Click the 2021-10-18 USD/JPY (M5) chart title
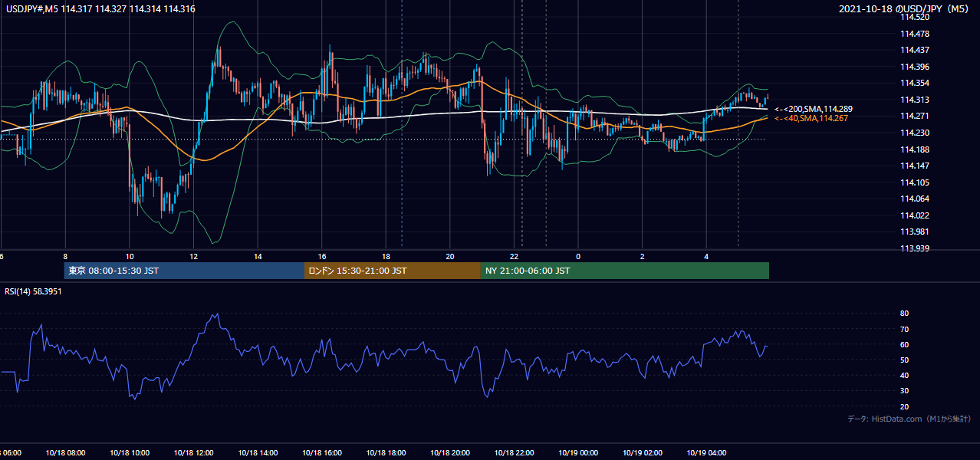Screen dimensions: 980x460 (x=906, y=9)
